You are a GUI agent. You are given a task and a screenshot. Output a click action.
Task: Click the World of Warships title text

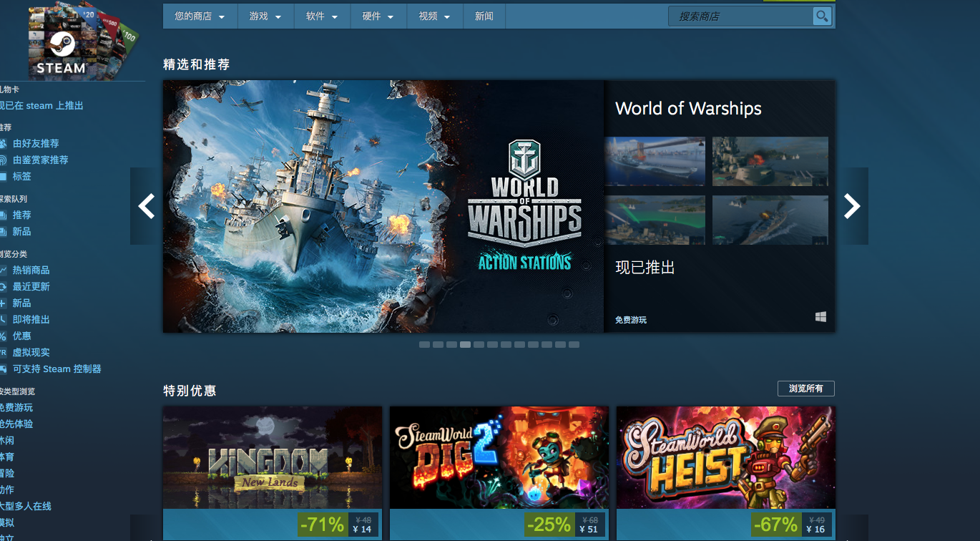click(688, 109)
